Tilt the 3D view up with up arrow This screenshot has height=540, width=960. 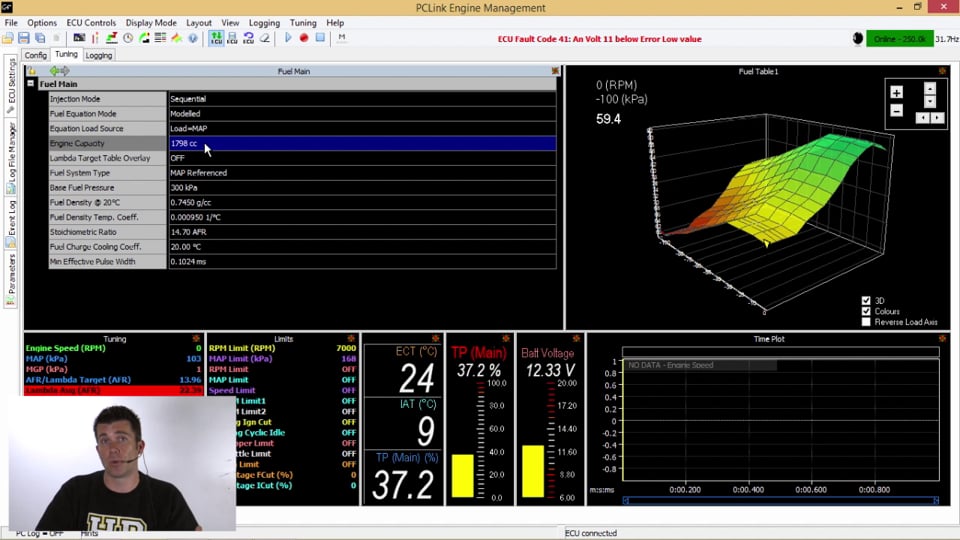(930, 88)
